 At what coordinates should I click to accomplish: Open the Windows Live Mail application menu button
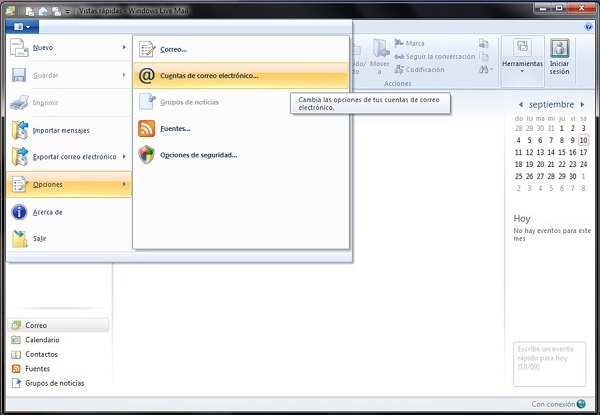22,27
